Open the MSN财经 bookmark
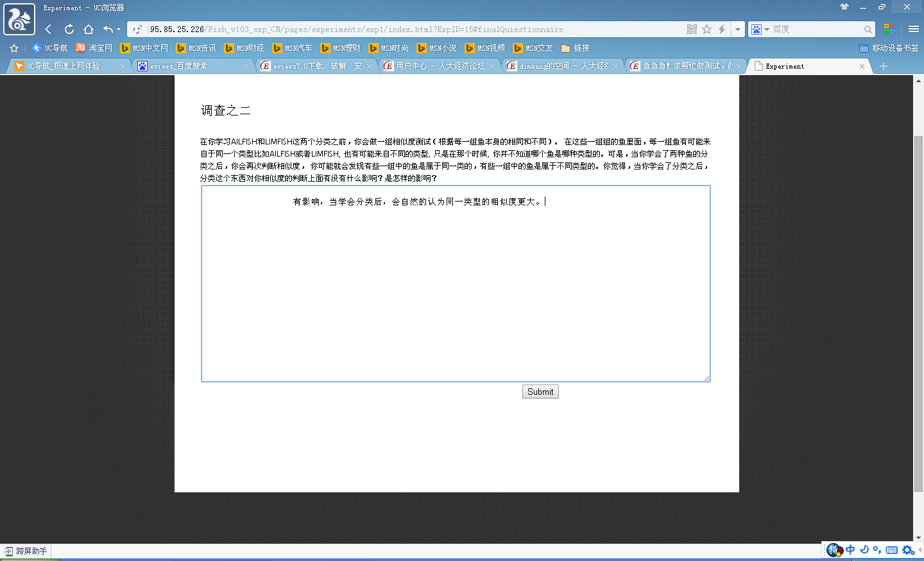The height and width of the screenshot is (561, 924). [x=244, y=48]
